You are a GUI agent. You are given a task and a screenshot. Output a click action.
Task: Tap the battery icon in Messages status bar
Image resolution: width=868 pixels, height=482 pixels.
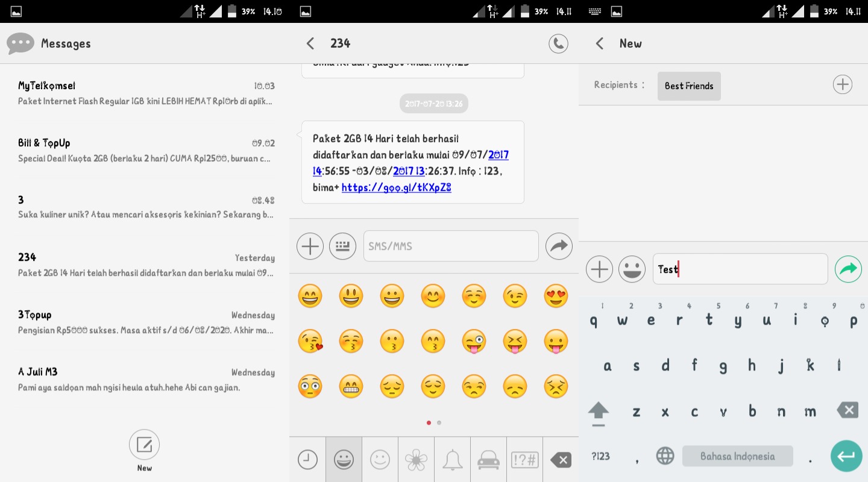[232, 11]
